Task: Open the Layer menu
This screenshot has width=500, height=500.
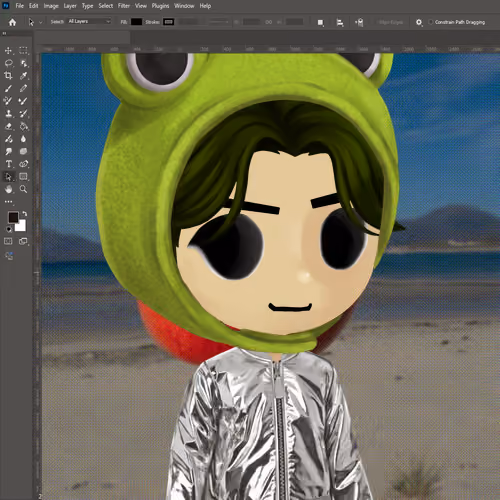Action: 70,6
